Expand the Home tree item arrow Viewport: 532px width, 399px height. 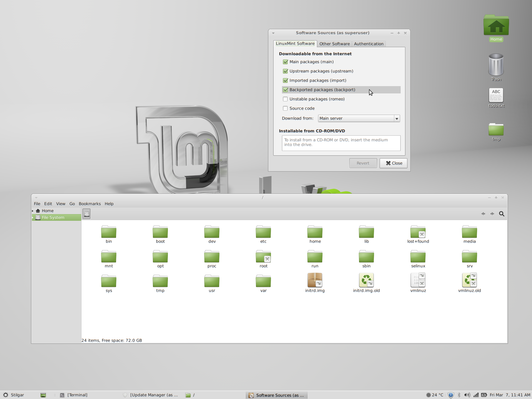33,211
